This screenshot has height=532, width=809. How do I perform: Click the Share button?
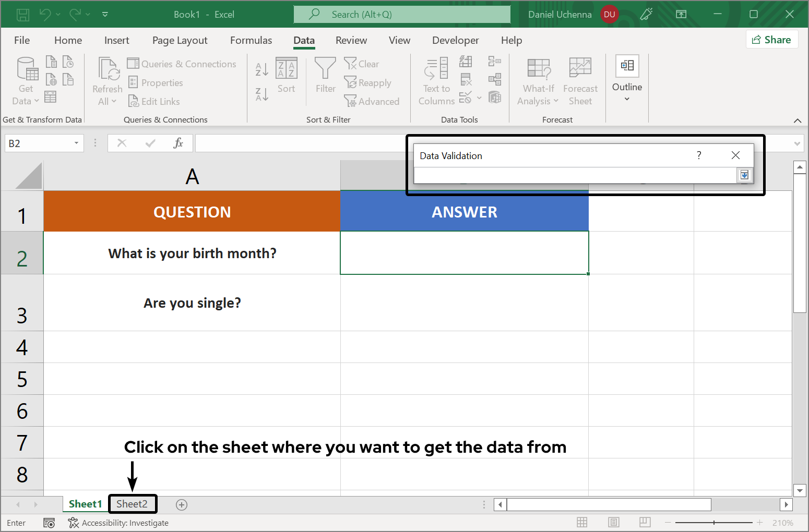(772, 39)
